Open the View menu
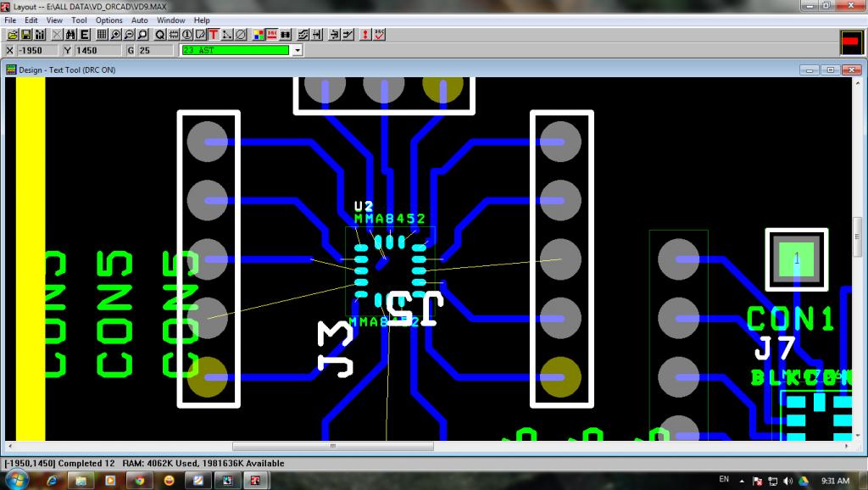Viewport: 868px width, 490px height. point(54,20)
